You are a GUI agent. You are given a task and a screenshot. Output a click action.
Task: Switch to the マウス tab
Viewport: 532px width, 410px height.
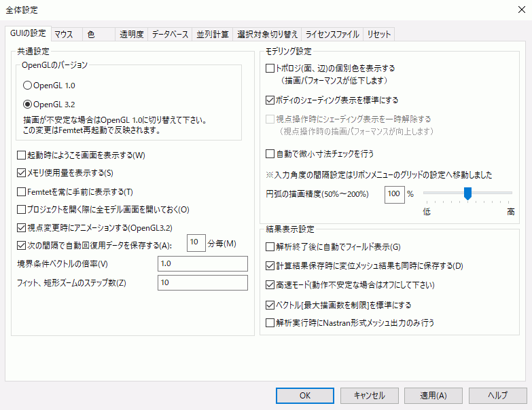(x=64, y=35)
